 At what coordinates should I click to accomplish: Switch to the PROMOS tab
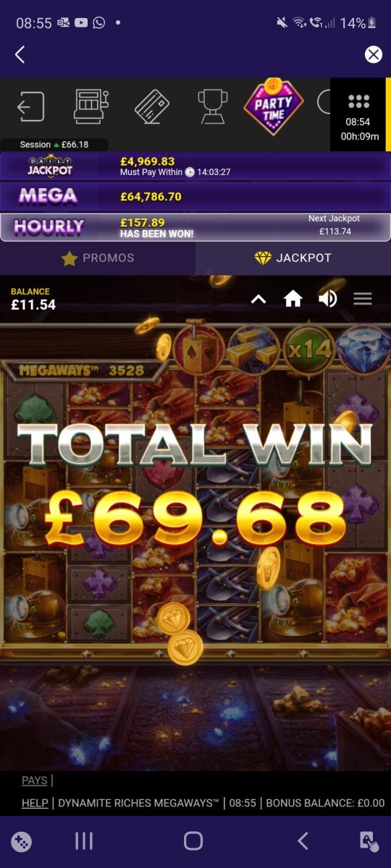[x=98, y=258]
